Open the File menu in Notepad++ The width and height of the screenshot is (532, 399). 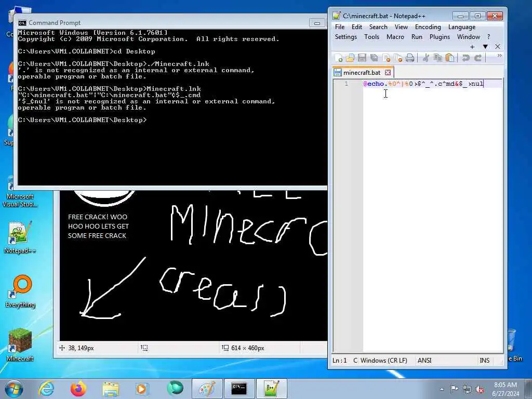pos(340,27)
